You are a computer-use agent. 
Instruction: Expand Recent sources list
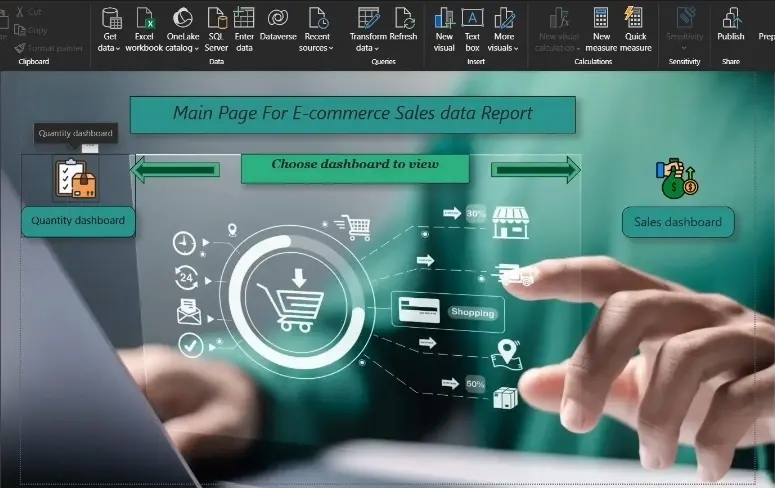[x=316, y=30]
